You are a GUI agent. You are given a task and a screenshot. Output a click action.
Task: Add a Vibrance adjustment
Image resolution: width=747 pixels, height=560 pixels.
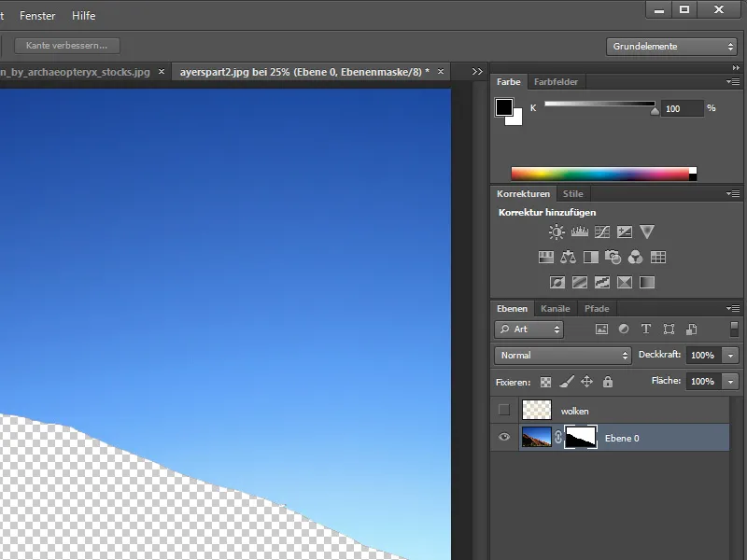tap(646, 231)
